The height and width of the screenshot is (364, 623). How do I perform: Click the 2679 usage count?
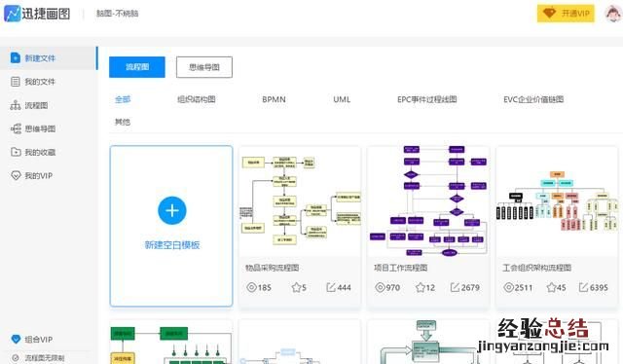coord(470,287)
